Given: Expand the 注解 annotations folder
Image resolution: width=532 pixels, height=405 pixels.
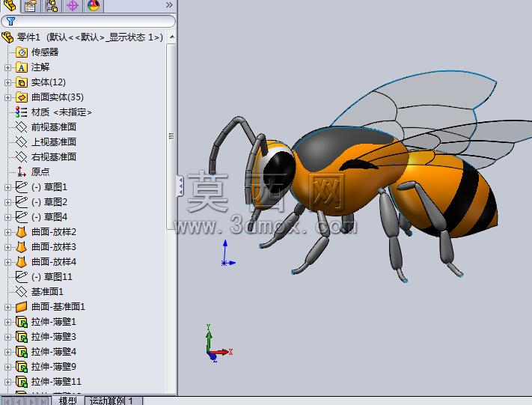Looking at the screenshot, I should 7,67.
